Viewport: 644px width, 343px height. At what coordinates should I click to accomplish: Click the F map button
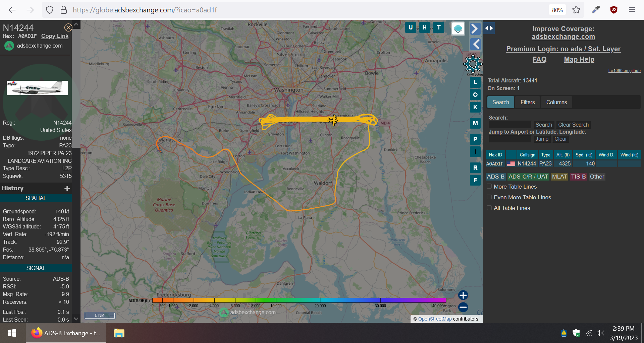475,180
